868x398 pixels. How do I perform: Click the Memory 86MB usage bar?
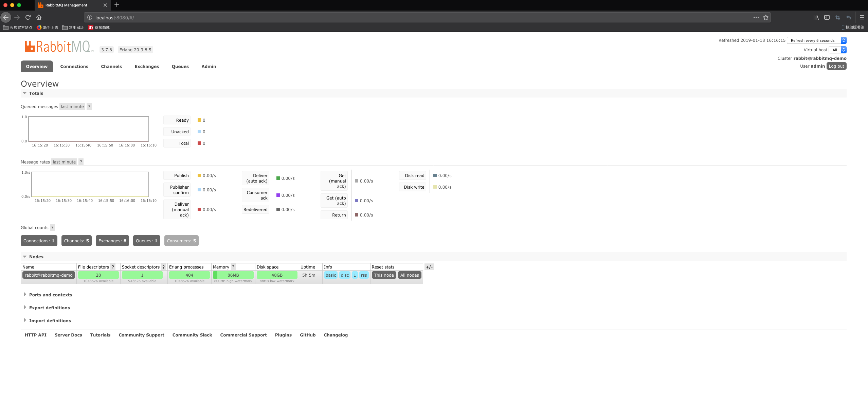pos(233,275)
